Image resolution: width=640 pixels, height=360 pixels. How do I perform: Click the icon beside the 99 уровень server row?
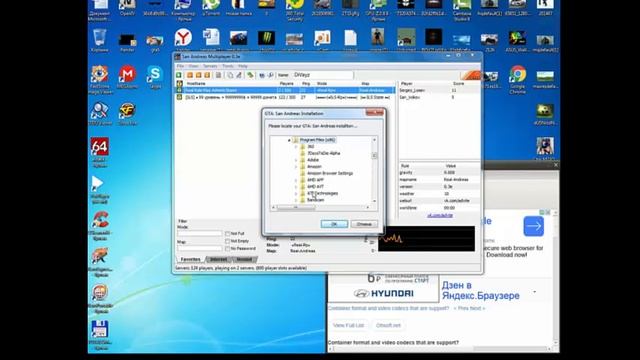179,98
